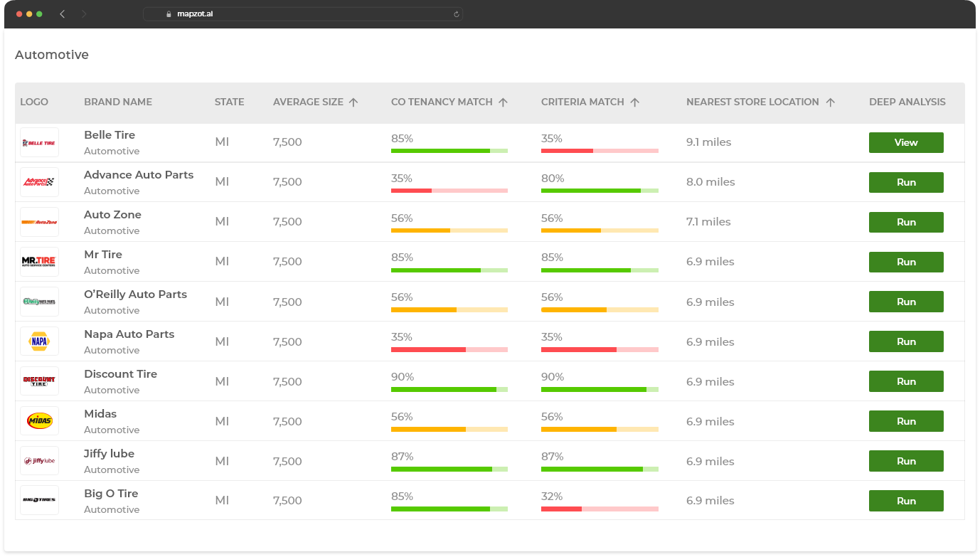Screen dimensions: 980x557
Task: Click the Deep Analysis column header
Action: tap(907, 102)
